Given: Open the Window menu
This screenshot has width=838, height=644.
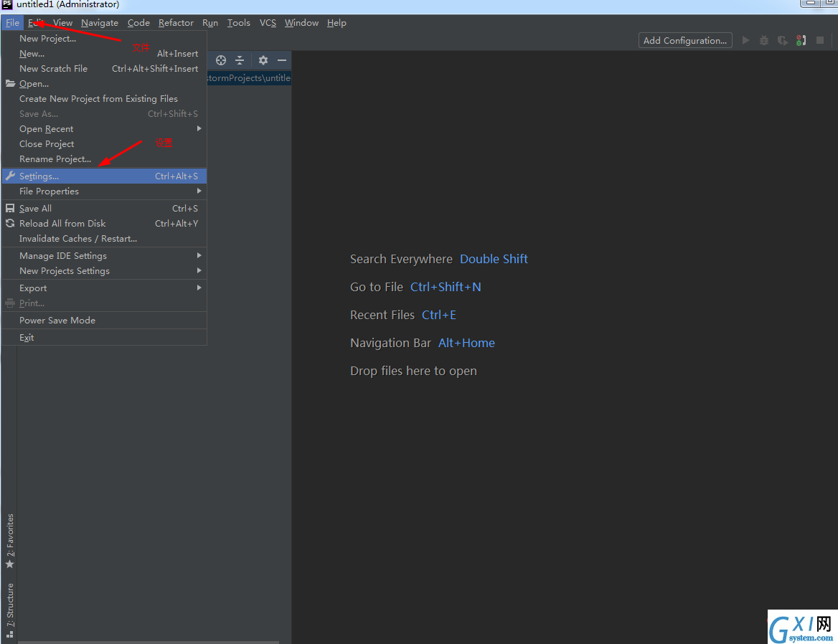Looking at the screenshot, I should click(x=301, y=22).
